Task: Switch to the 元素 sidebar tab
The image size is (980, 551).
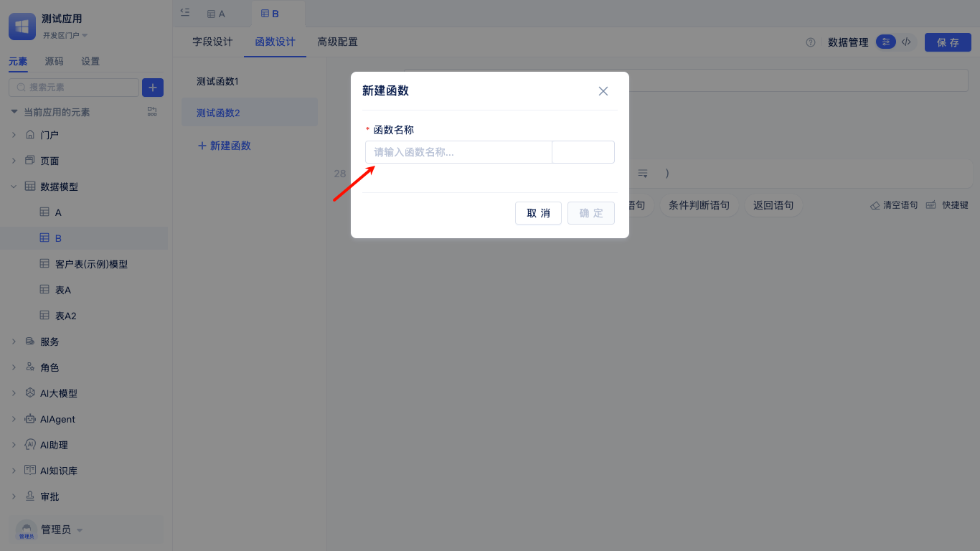Action: [18, 62]
